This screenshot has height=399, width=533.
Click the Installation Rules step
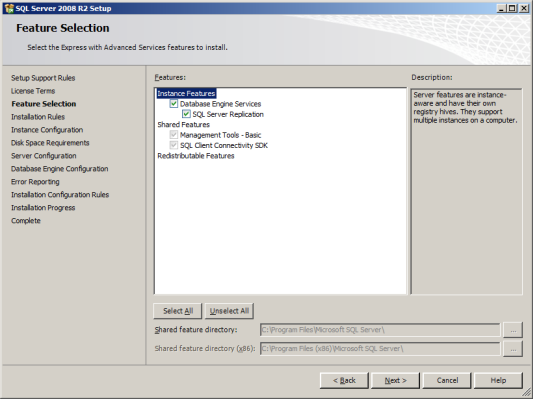[38, 117]
